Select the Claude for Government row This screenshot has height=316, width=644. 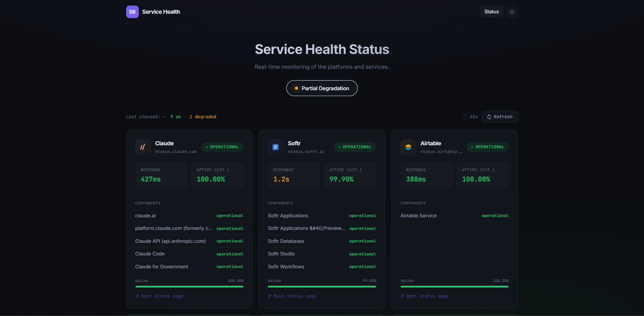[x=189, y=266]
